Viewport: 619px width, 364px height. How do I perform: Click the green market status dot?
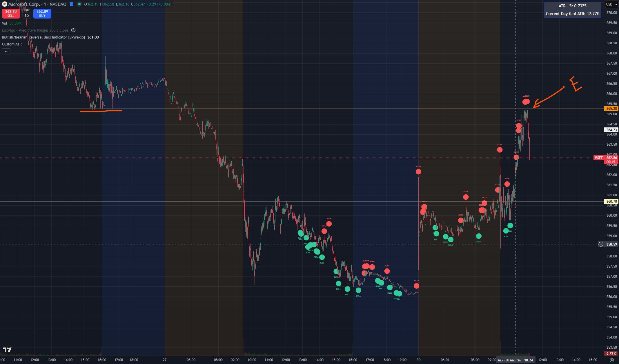coord(79,4)
